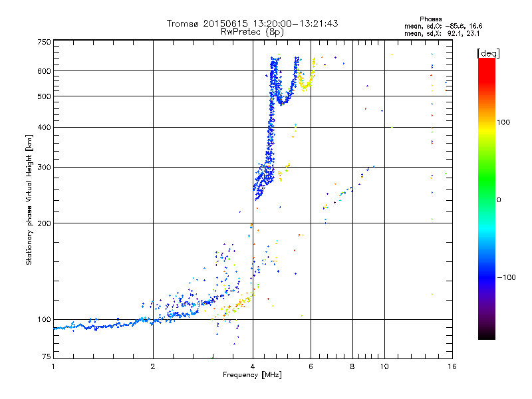Click the y-axis tick label "200"
Image resolution: width=532 pixels, height=399 pixels.
(x=44, y=223)
